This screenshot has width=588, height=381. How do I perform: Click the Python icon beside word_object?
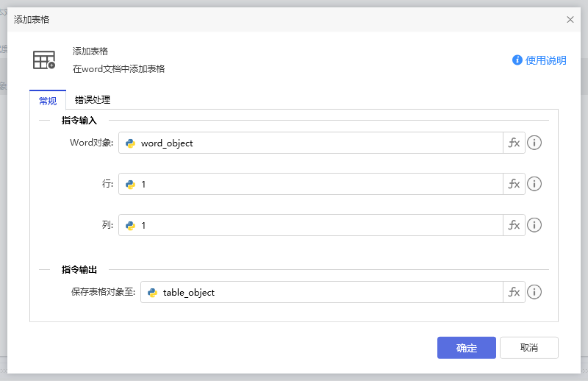click(131, 143)
